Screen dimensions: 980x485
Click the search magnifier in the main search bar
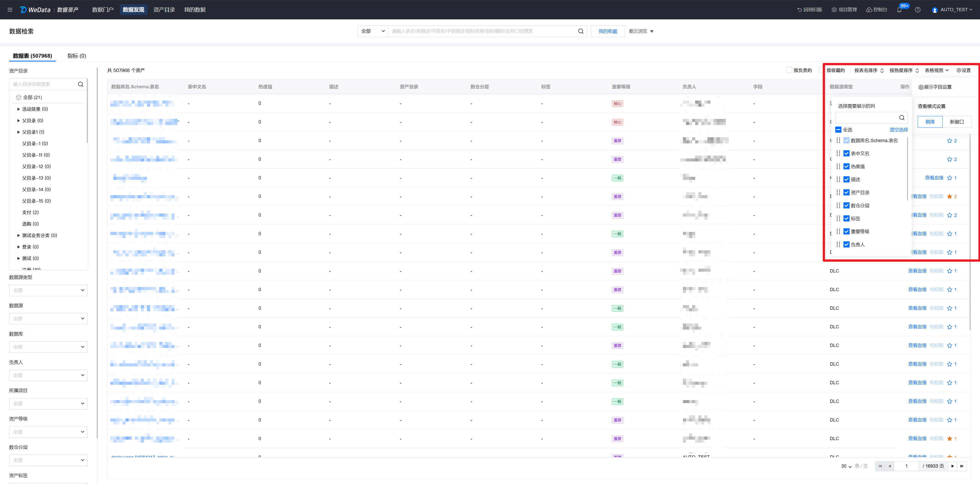tap(581, 31)
